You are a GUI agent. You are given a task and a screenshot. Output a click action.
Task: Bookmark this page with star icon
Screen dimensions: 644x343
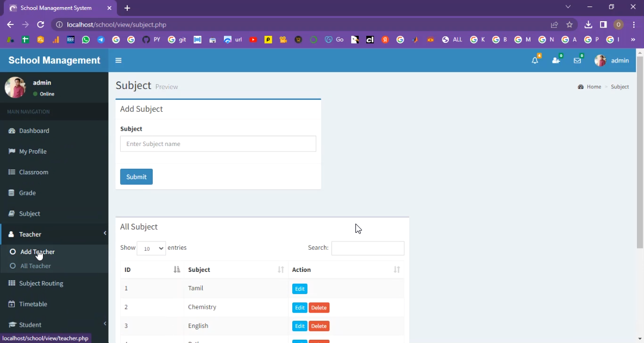(x=570, y=24)
